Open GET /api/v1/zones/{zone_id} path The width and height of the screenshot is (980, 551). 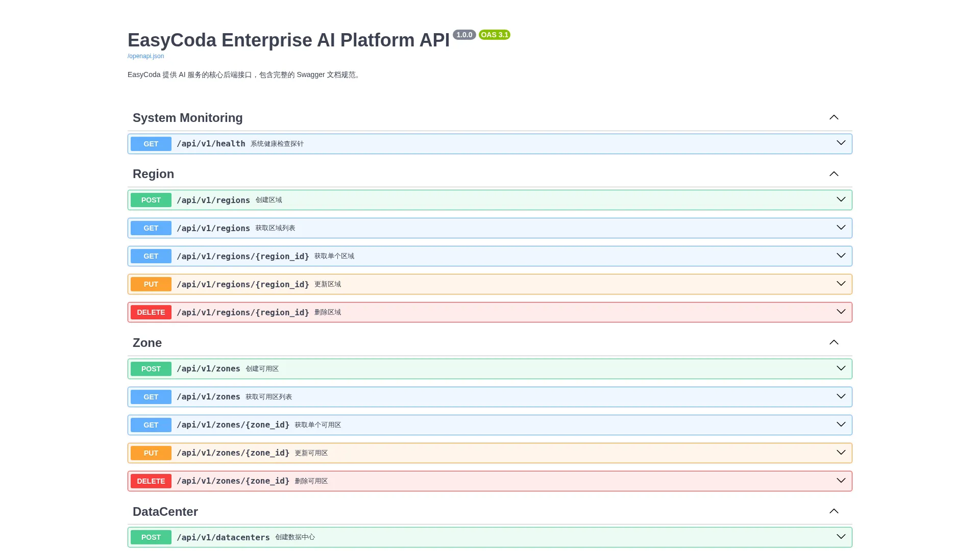(x=233, y=425)
